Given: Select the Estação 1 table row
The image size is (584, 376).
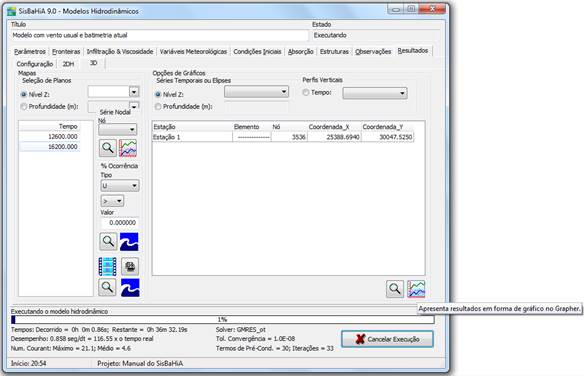Looking at the screenshot, I should [x=283, y=137].
